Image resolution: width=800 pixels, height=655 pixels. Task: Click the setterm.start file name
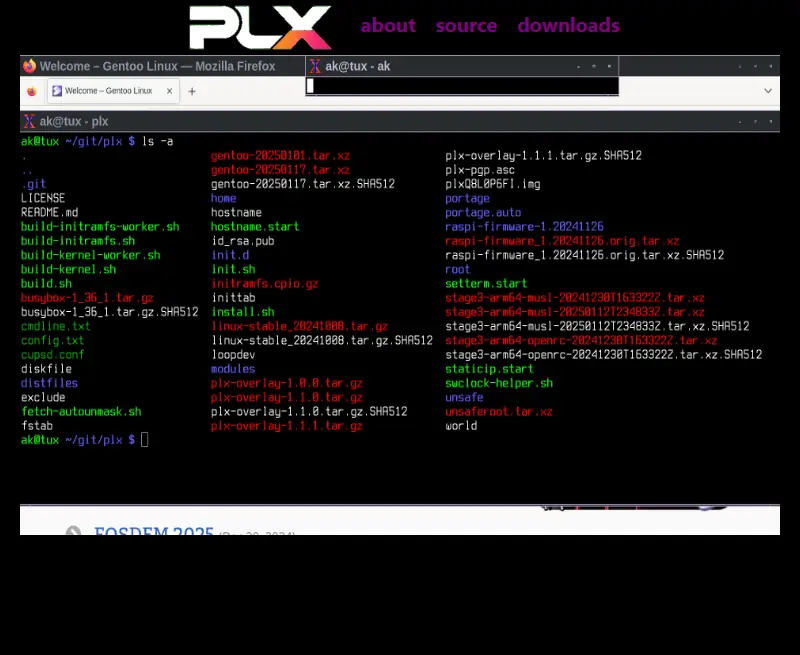(486, 284)
